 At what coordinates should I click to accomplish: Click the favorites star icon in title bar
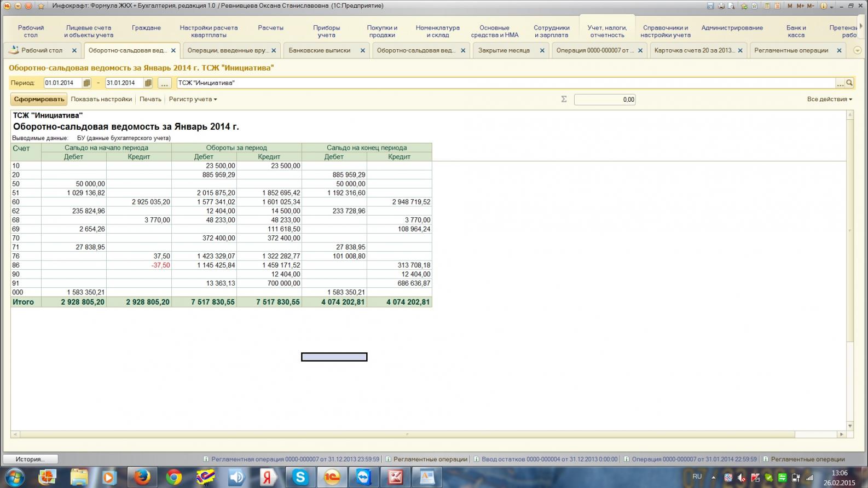coord(41,6)
